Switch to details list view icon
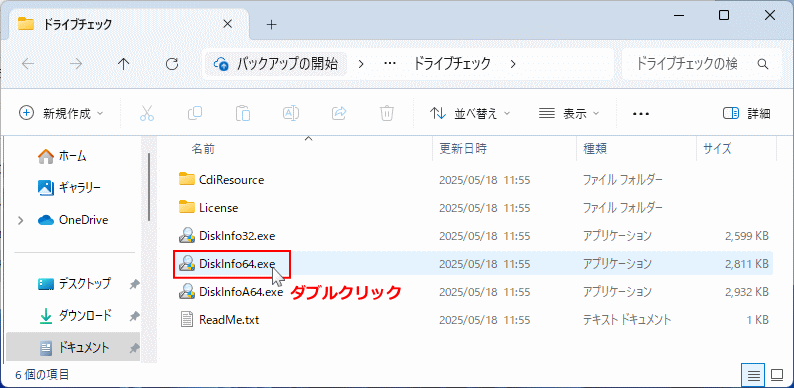The image size is (794, 388). point(754,375)
